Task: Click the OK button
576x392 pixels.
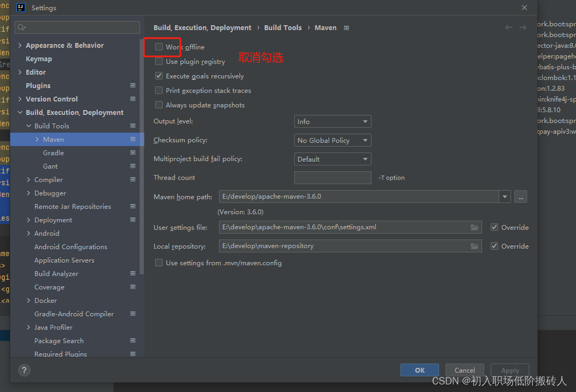Action: click(419, 370)
